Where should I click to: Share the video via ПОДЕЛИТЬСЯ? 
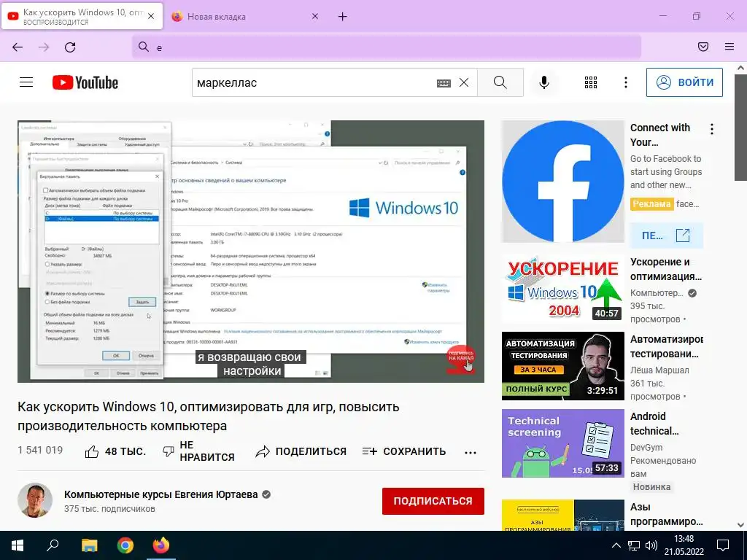[301, 451]
